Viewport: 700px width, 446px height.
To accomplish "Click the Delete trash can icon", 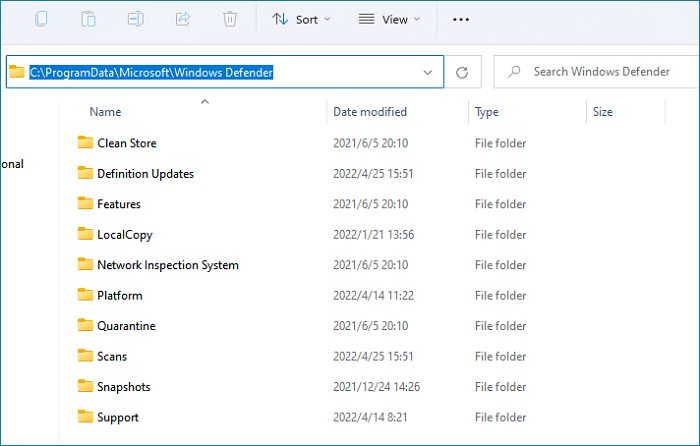I will (230, 19).
